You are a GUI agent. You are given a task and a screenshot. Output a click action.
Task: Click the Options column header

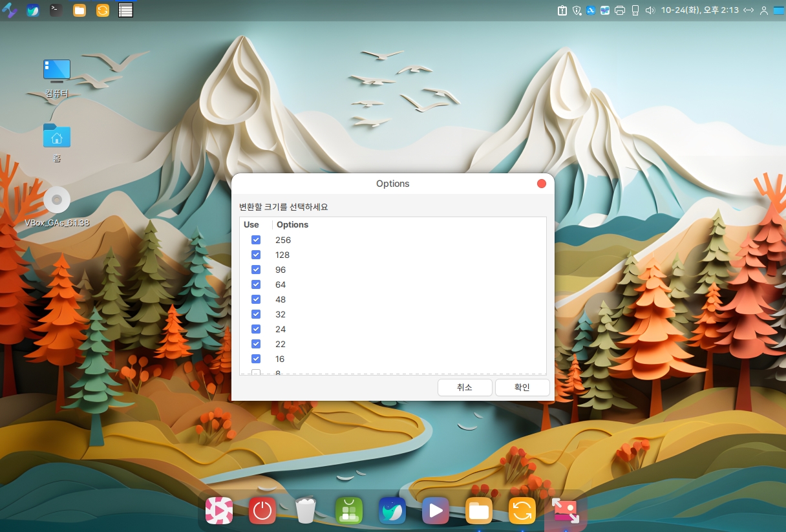(x=292, y=225)
